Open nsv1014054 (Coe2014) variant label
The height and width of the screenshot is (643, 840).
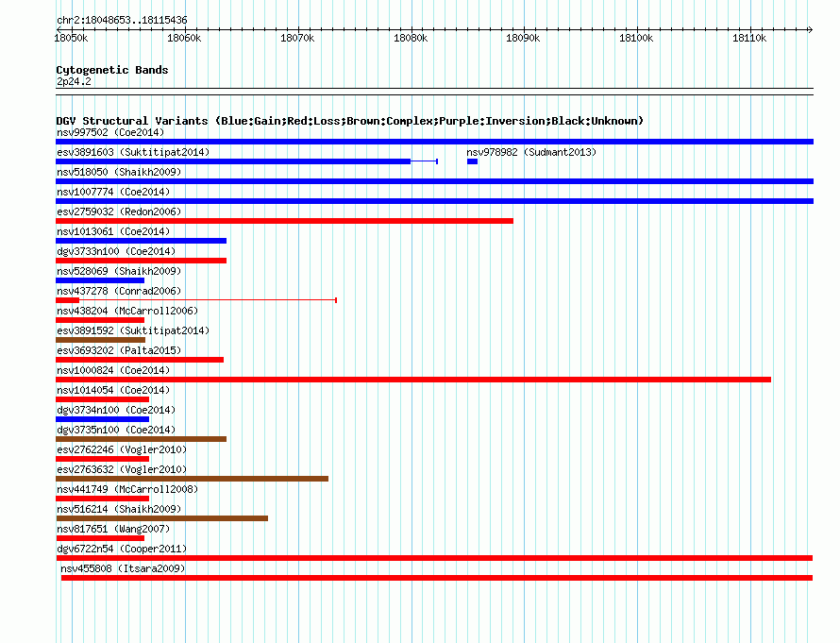tap(113, 390)
